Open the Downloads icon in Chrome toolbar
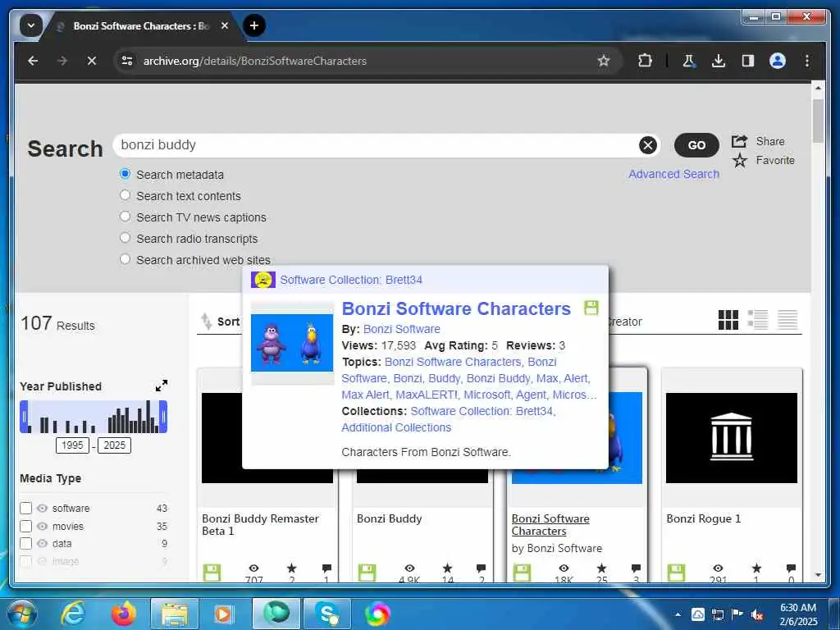840x630 pixels. (x=719, y=61)
